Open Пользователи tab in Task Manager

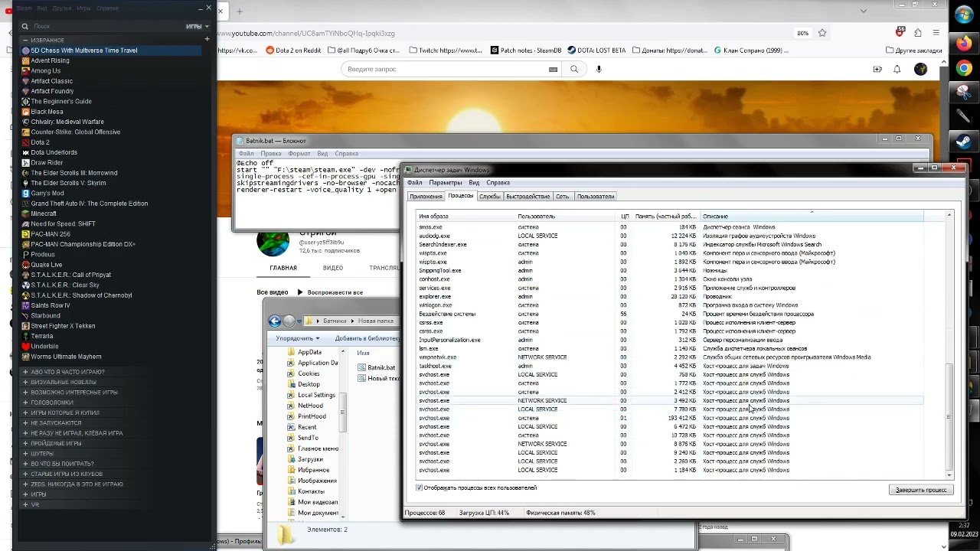click(x=596, y=197)
